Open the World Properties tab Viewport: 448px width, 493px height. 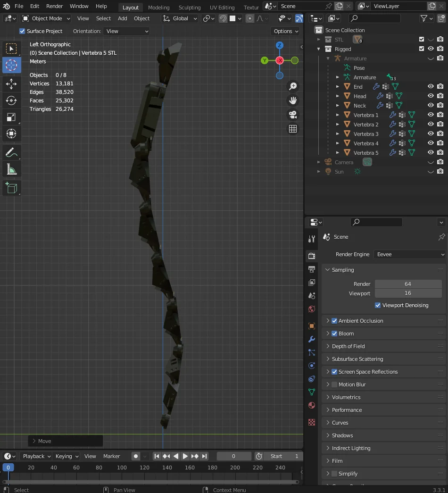[x=311, y=309]
